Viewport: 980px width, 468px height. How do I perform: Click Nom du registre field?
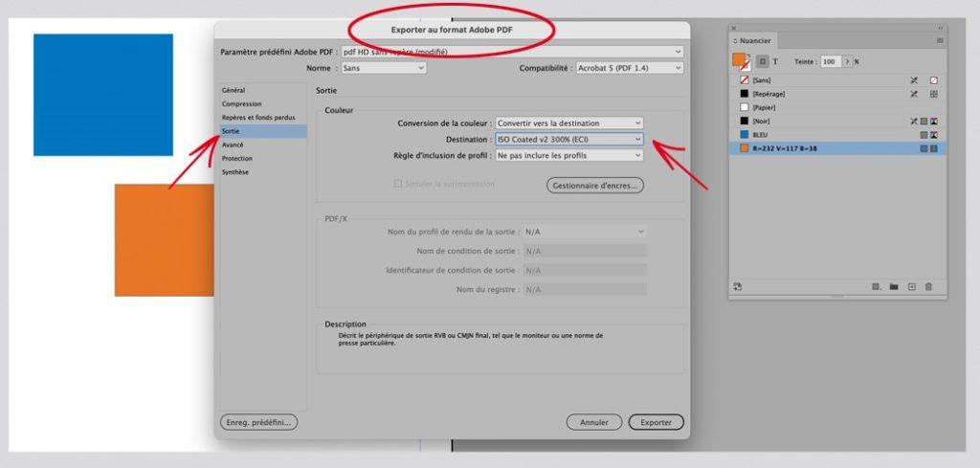585,290
